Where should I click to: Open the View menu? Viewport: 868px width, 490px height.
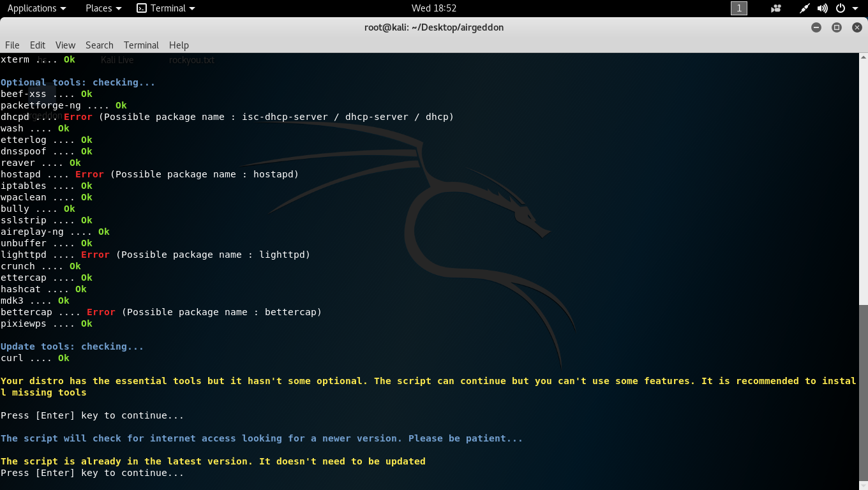(65, 45)
